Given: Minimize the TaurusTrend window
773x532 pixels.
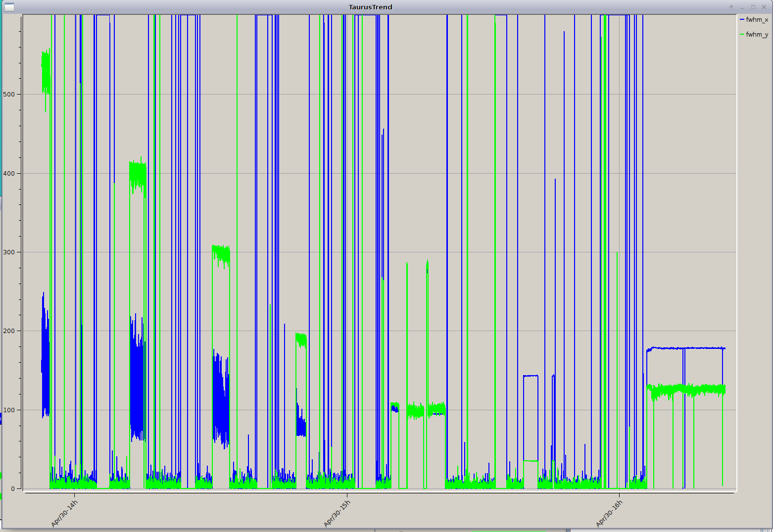Looking at the screenshot, I should [x=742, y=7].
